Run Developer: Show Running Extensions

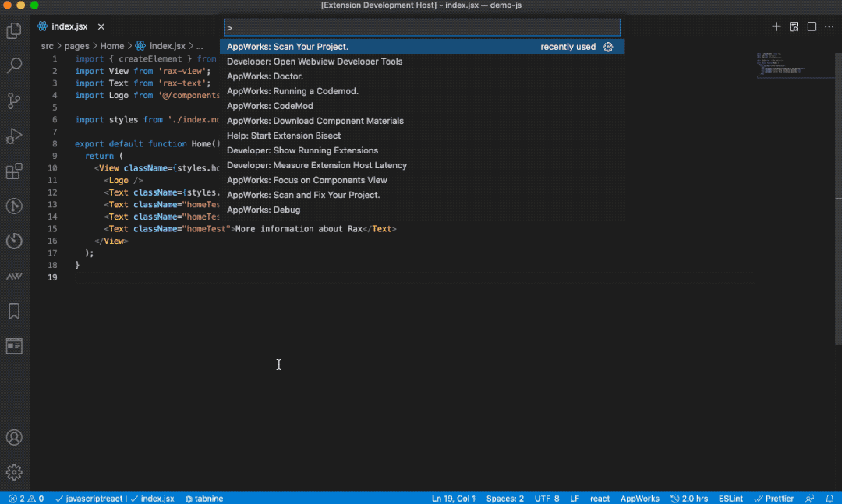tap(422, 151)
